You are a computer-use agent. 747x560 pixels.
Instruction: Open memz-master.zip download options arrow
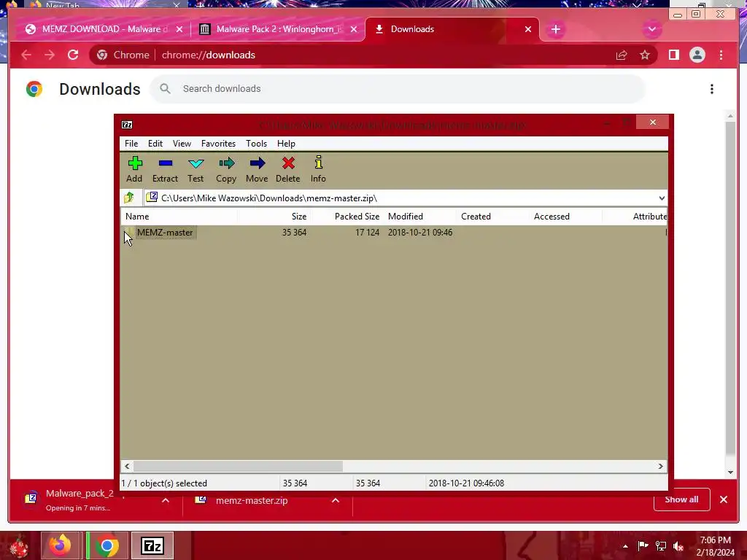click(336, 500)
